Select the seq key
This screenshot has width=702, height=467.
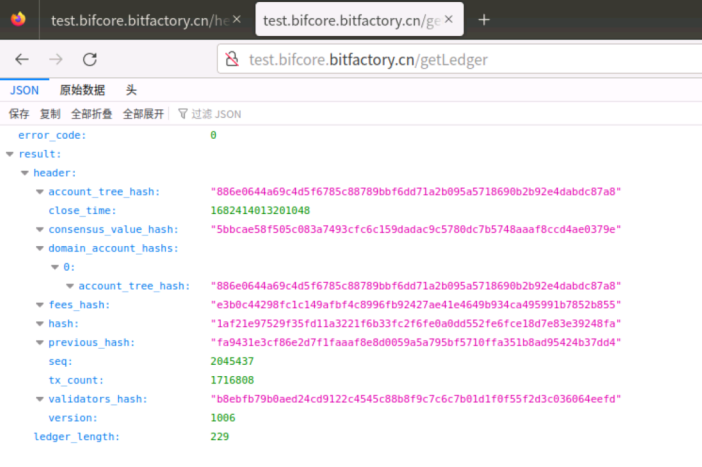60,361
